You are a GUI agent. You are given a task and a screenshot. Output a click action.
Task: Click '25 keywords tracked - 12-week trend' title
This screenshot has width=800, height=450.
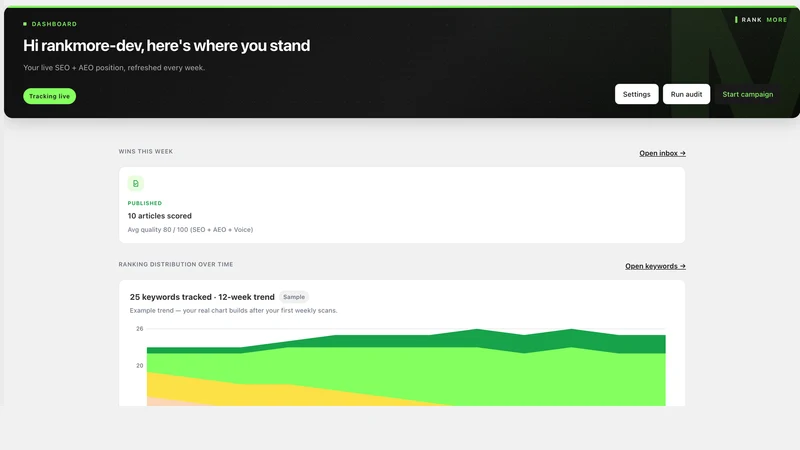[x=202, y=297]
